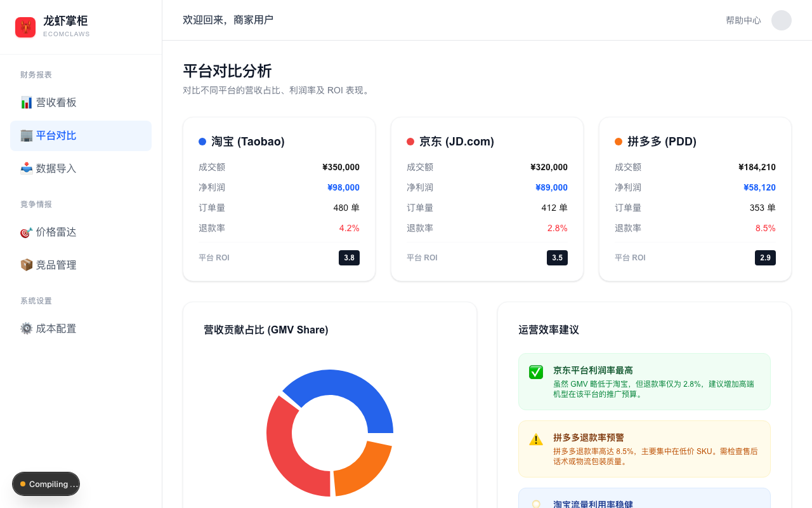Click the warning triangle in 拼多多退款率预警 card
The image size is (812, 508).
coord(535,439)
